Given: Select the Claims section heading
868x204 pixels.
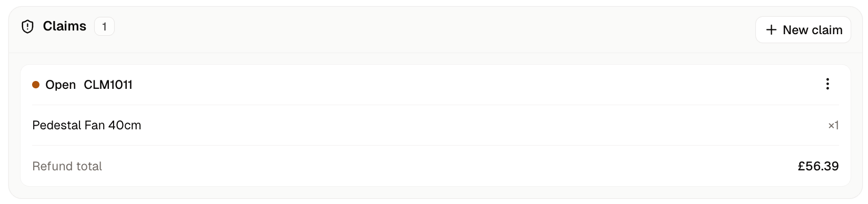Looking at the screenshot, I should click(65, 26).
